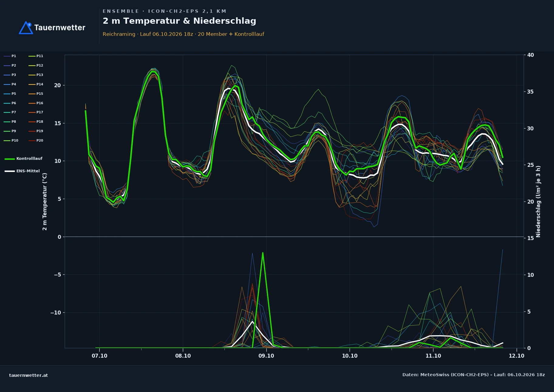Screen dimensions: 554x392
Task: Click the 40 tick on the precipitation axis
Action: pyautogui.click(x=531, y=55)
